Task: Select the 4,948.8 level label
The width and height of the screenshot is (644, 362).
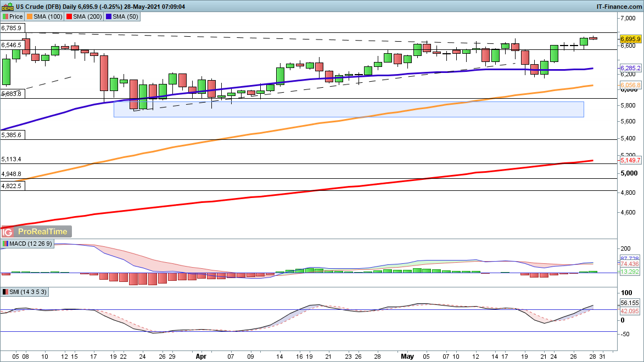Action: click(12, 174)
